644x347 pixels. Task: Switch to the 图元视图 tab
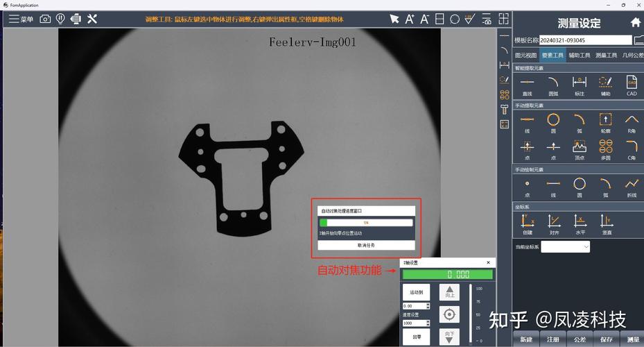coord(525,55)
